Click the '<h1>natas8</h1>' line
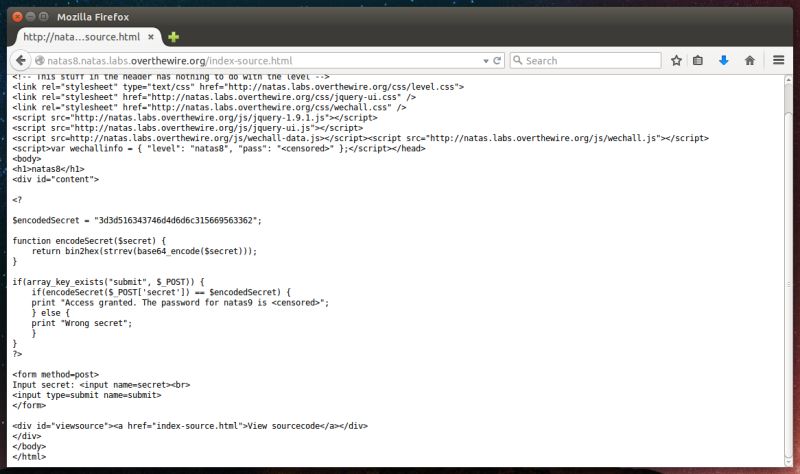The height and width of the screenshot is (474, 800). (x=48, y=169)
